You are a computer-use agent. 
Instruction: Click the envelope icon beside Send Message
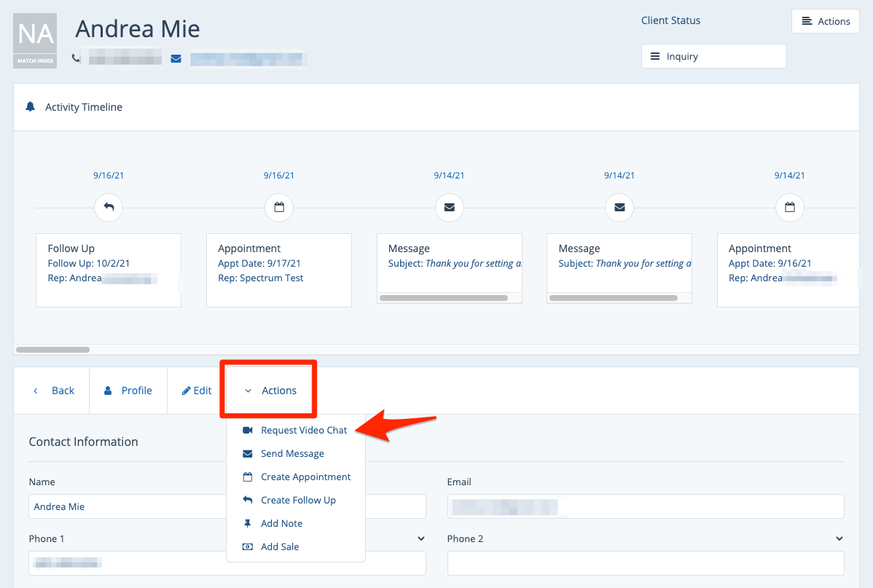click(x=247, y=454)
